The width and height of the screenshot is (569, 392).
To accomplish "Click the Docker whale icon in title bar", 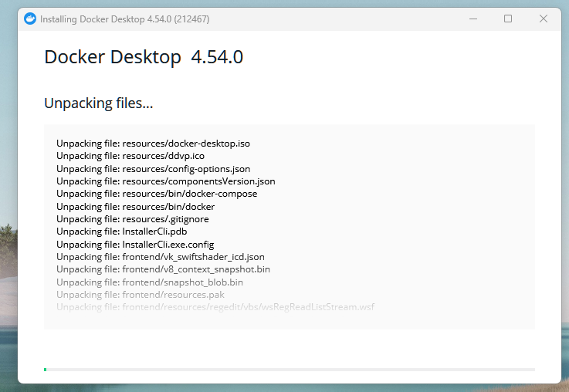I will tap(30, 19).
